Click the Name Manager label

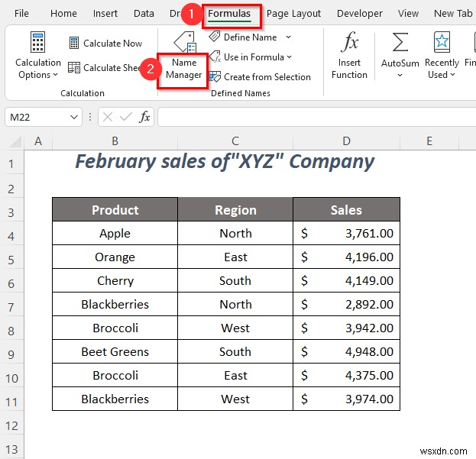(183, 69)
